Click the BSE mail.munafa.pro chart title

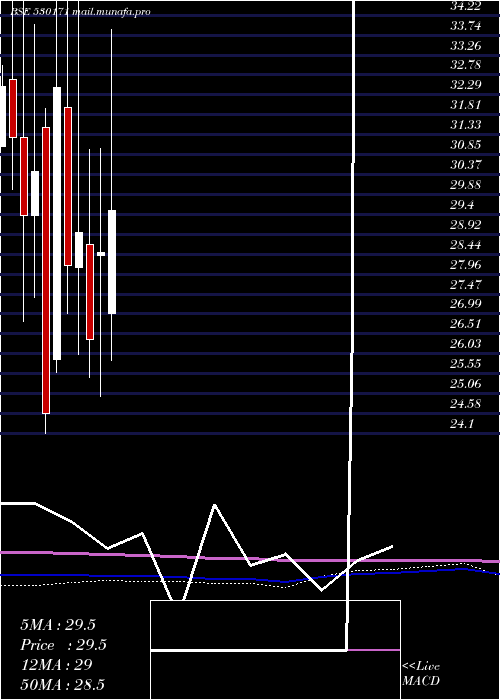coord(80,12)
